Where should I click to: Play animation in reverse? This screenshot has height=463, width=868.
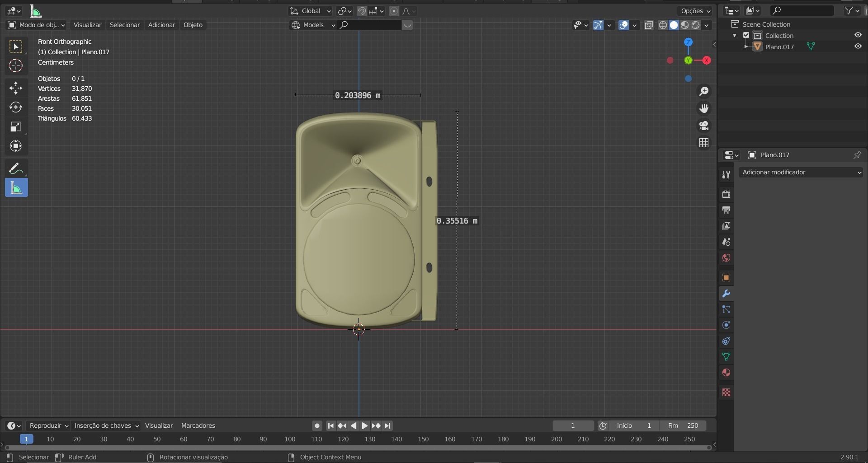coord(354,426)
